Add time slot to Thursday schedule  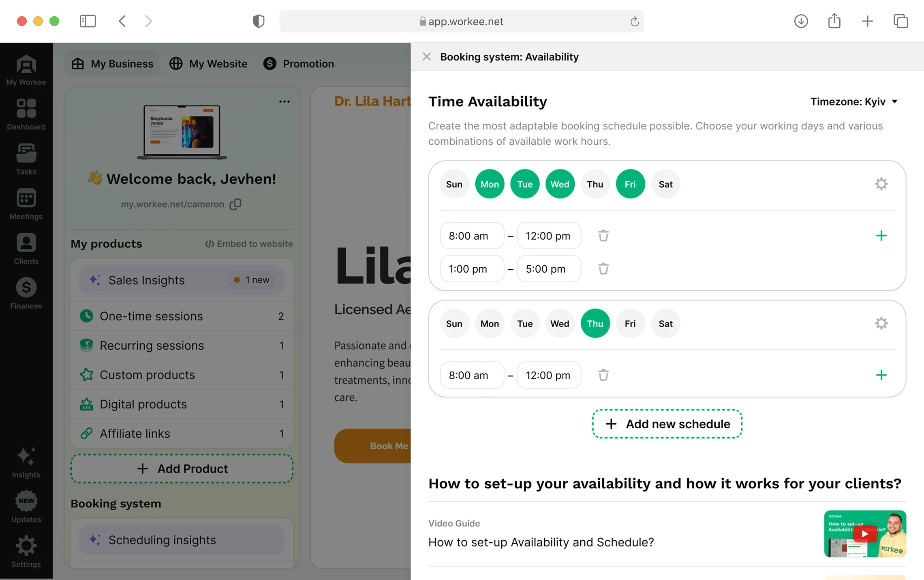(881, 375)
